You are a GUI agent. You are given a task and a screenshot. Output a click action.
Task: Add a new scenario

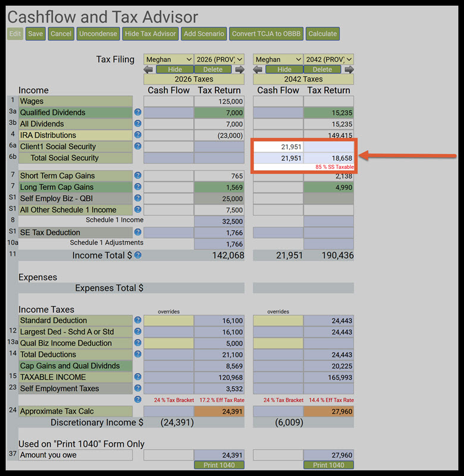(x=204, y=34)
